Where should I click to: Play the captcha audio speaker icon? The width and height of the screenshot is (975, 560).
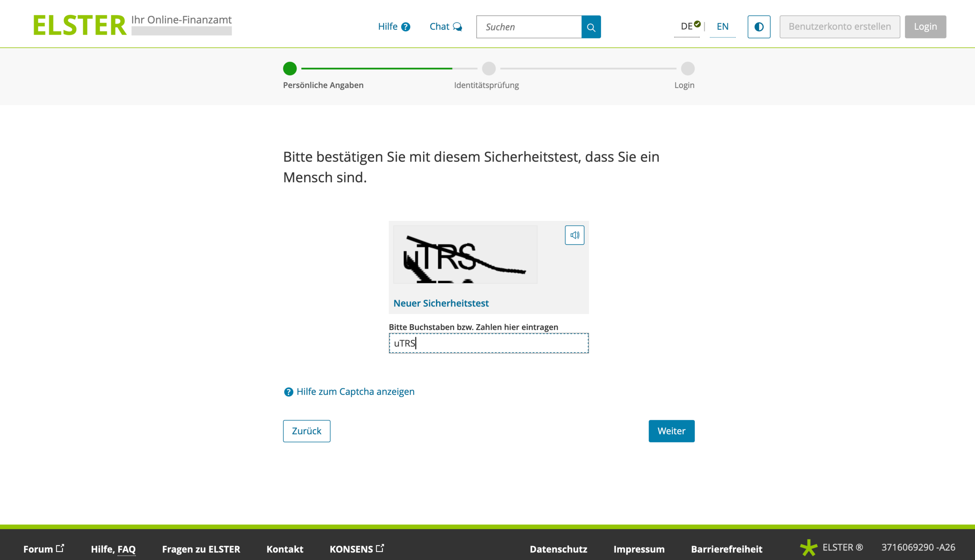pyautogui.click(x=574, y=235)
